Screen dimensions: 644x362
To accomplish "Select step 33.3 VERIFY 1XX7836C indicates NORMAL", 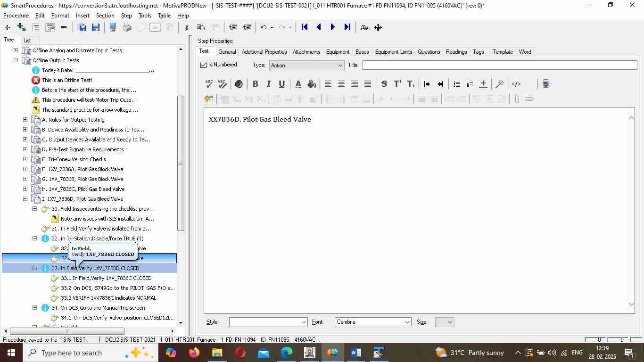I will tap(108, 298).
